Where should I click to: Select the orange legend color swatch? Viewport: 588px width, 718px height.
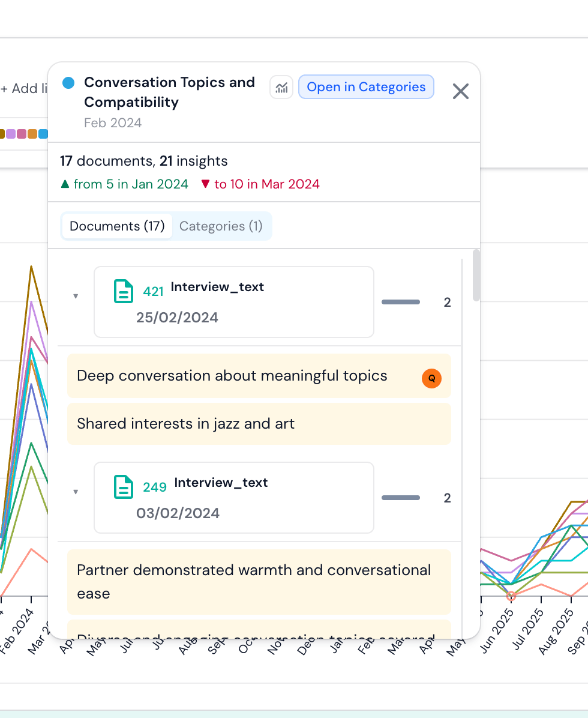[32, 134]
